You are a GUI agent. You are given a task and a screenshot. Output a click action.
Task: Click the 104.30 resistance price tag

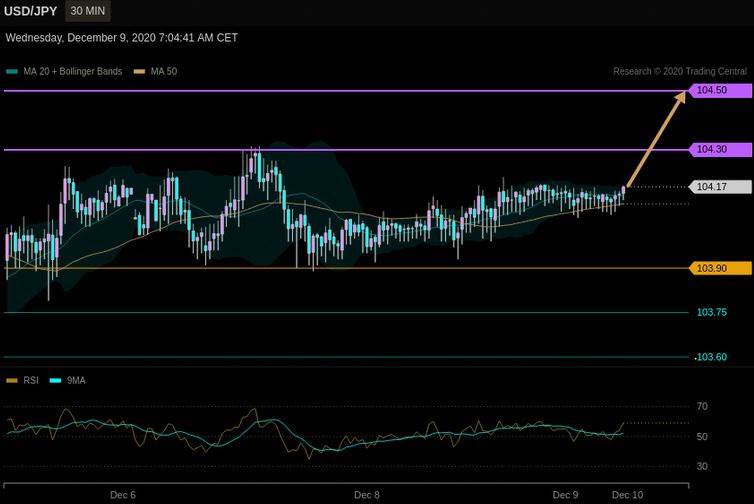(720, 150)
